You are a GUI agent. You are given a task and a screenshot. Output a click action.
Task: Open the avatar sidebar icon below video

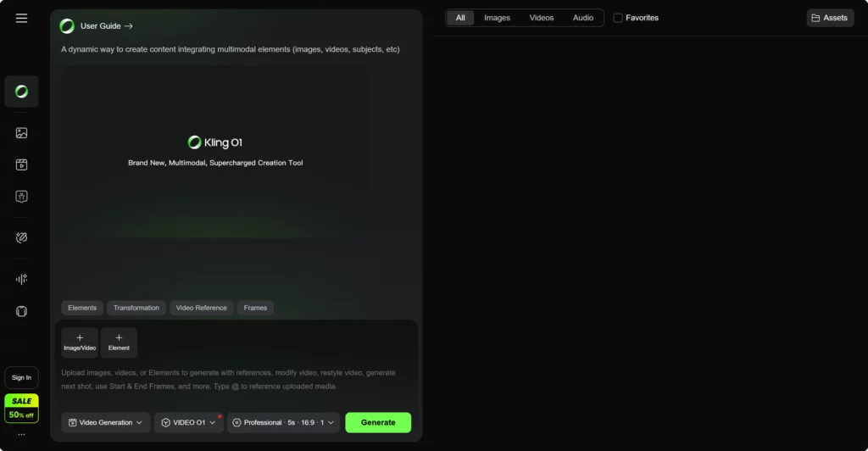point(21,197)
